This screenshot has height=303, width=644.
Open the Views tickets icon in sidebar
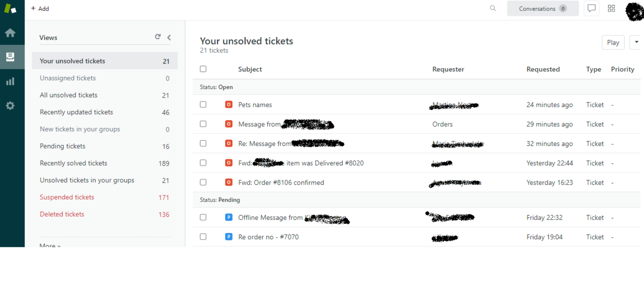point(10,57)
